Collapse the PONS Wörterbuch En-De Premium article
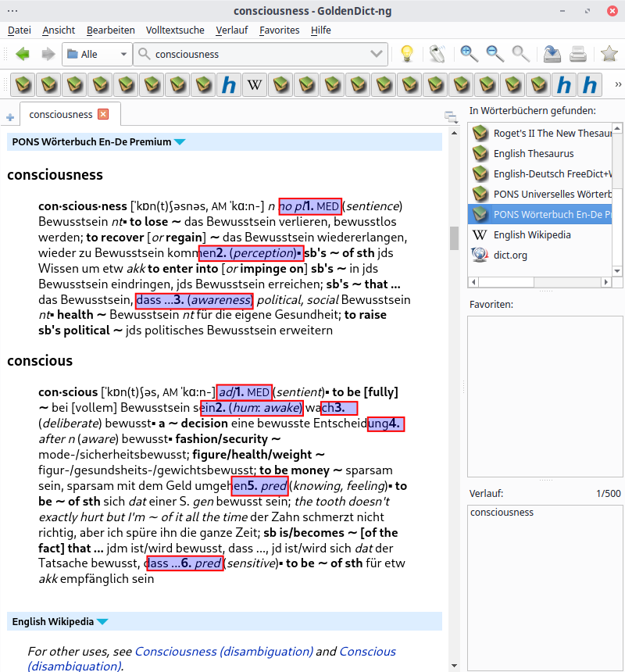Screen dimensions: 625x672 pyautogui.click(x=180, y=142)
